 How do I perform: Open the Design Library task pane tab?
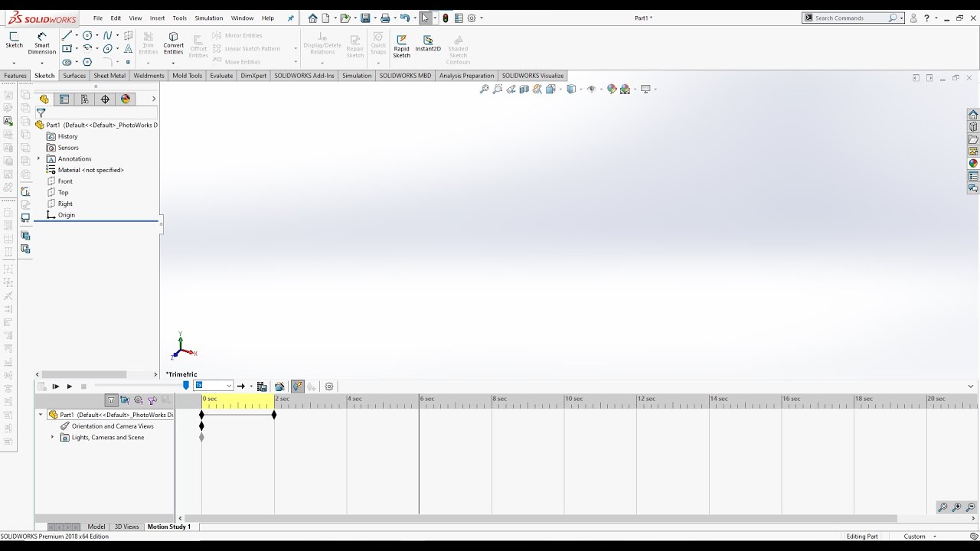973,127
